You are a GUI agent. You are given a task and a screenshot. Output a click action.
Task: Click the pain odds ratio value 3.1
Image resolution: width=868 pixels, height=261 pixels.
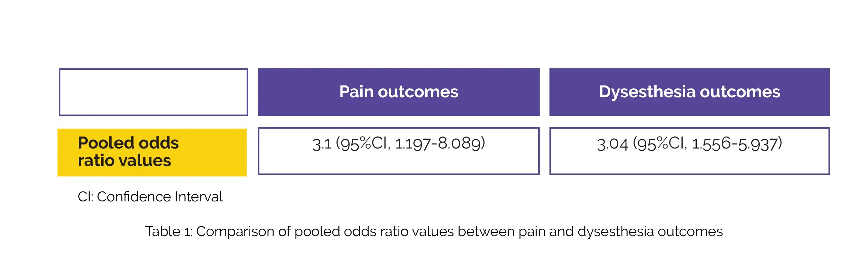tap(322, 144)
